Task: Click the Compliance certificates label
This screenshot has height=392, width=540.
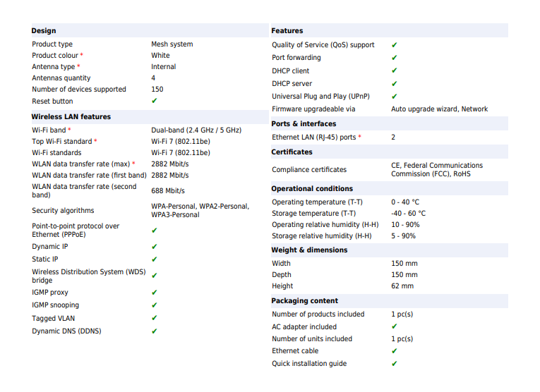Action: (309, 170)
